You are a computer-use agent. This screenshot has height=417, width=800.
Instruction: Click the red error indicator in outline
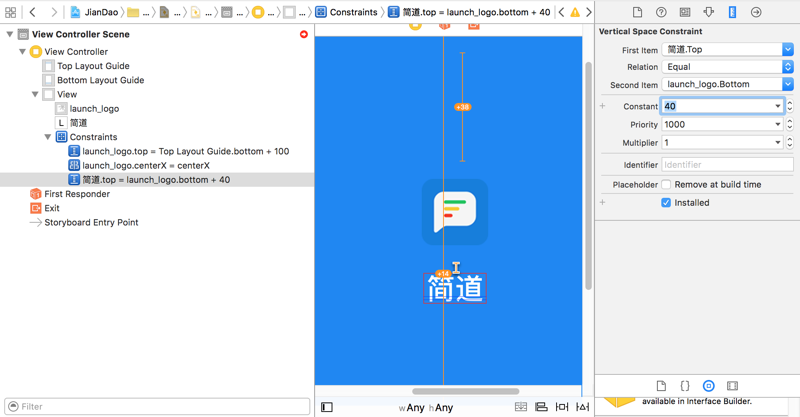click(304, 34)
